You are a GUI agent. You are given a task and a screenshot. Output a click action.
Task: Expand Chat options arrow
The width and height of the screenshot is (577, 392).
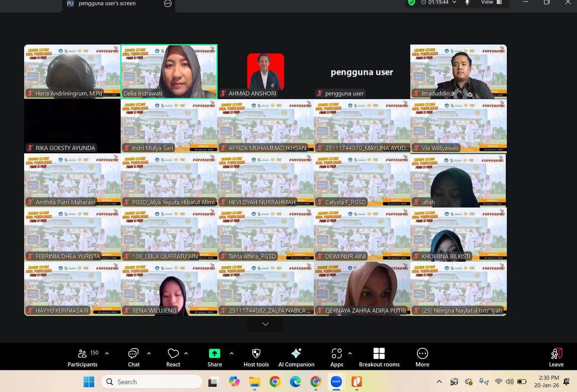pyautogui.click(x=149, y=353)
